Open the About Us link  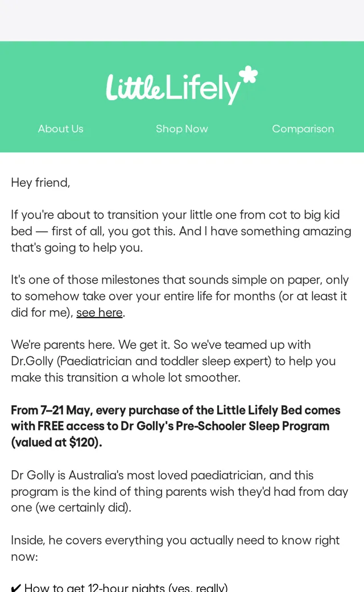click(x=60, y=129)
